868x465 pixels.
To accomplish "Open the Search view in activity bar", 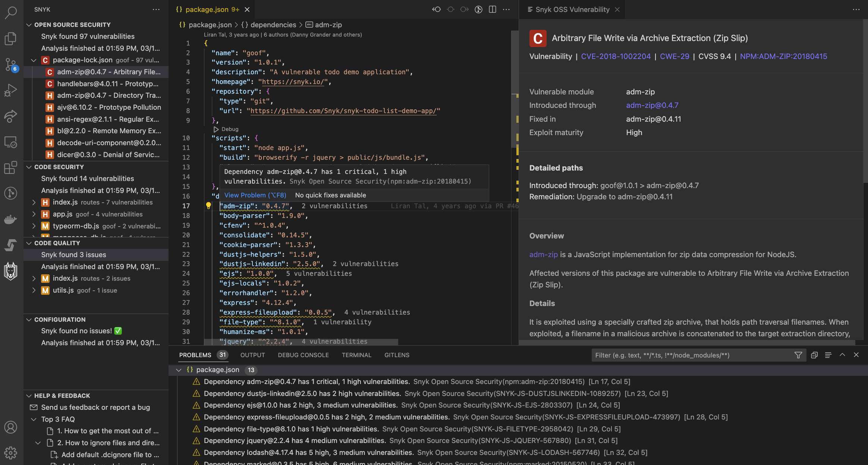I will [x=11, y=12].
